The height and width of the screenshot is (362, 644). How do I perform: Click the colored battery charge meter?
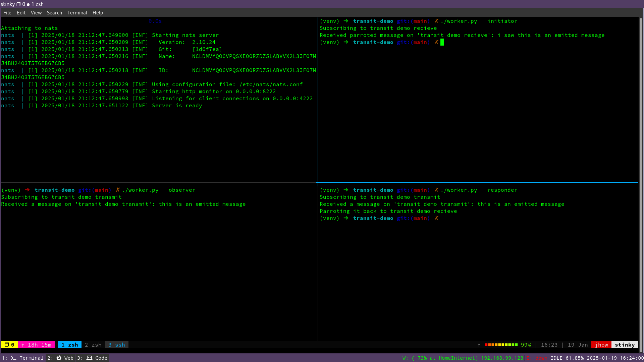pos(502,345)
